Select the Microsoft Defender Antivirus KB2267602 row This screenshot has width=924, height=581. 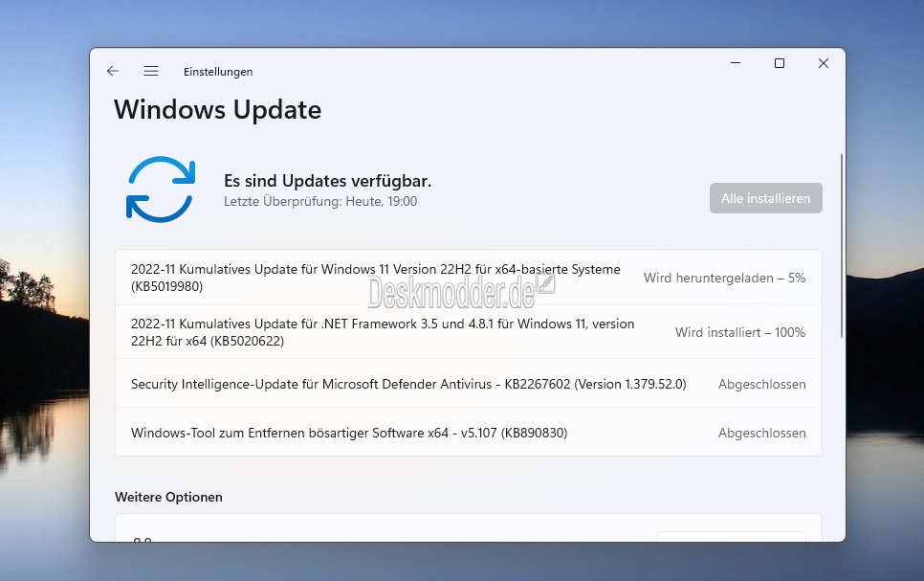click(469, 384)
